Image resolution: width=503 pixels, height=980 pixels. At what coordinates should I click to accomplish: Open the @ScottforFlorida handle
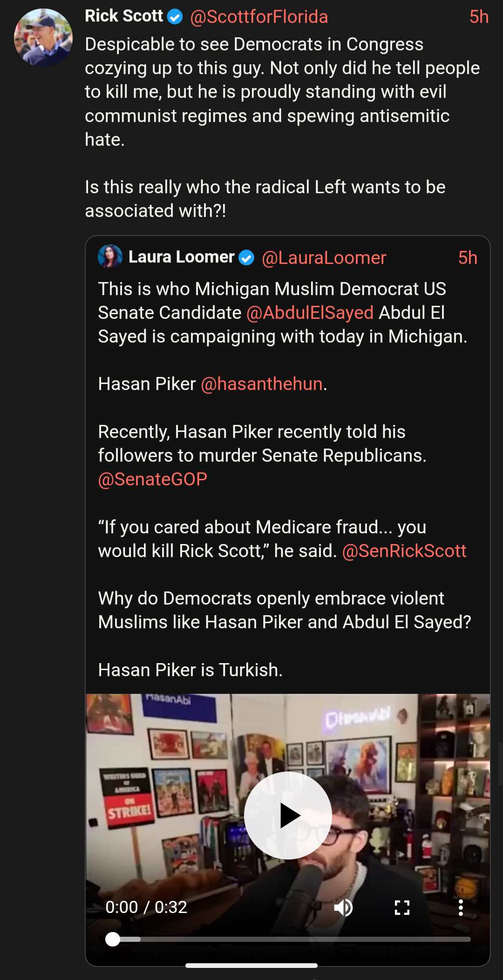[259, 17]
